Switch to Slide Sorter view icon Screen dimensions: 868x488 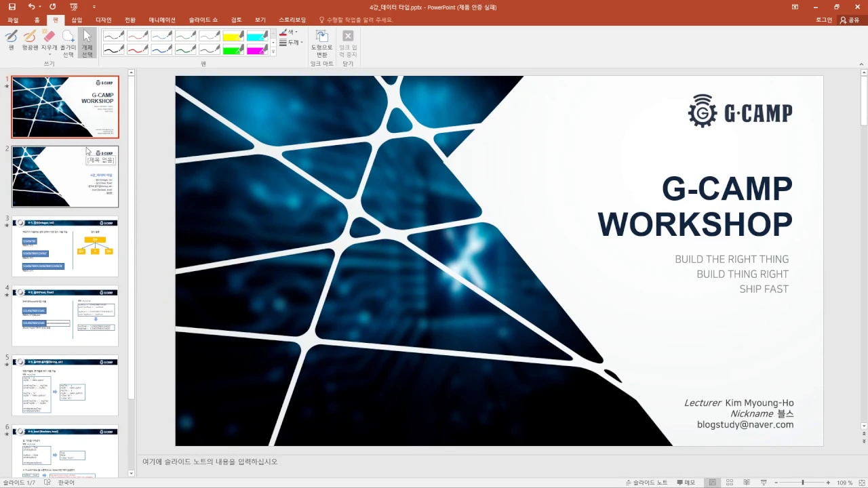tap(728, 483)
